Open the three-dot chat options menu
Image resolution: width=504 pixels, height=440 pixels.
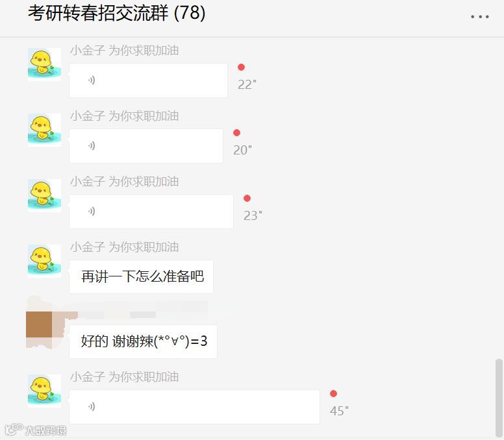coord(479,17)
